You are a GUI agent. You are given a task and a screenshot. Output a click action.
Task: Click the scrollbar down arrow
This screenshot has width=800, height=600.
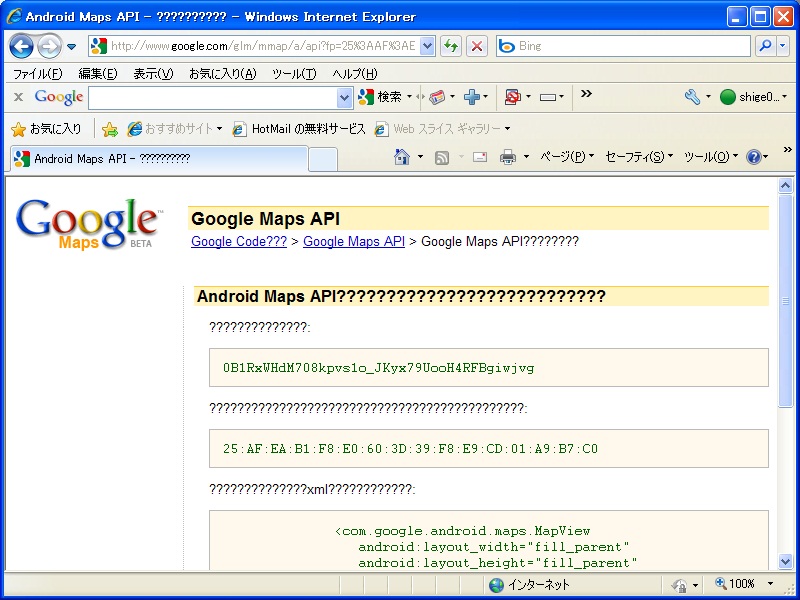pyautogui.click(x=786, y=561)
